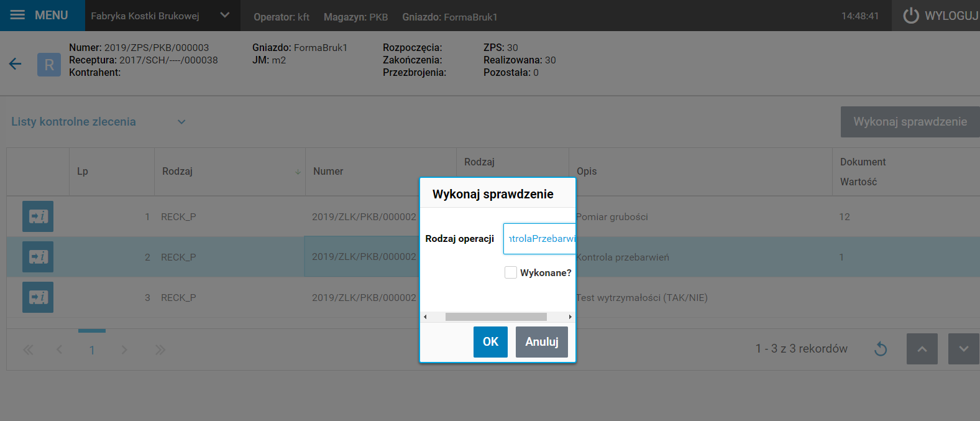Select page 1 in pagination
The width and height of the screenshot is (980, 421).
[x=92, y=350]
